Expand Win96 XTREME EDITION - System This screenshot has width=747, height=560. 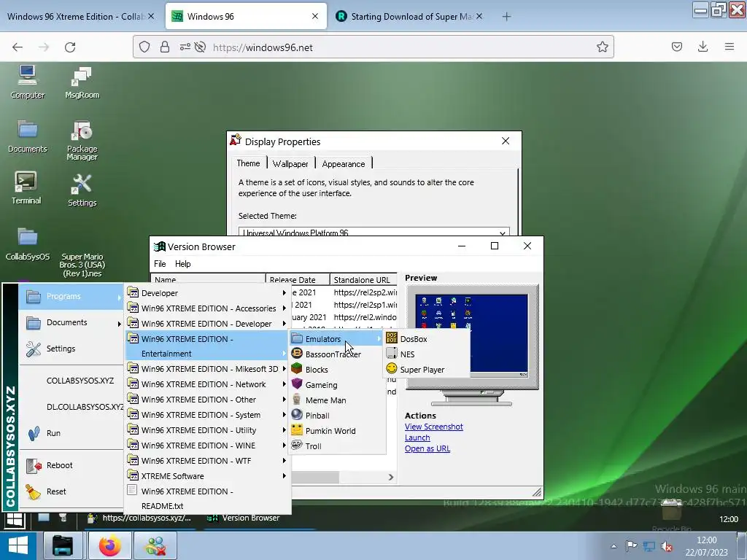click(207, 415)
